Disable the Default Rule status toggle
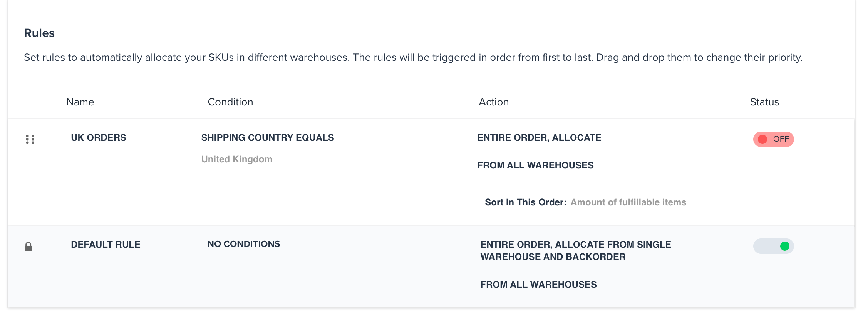Image resolution: width=868 pixels, height=320 pixels. (x=773, y=246)
